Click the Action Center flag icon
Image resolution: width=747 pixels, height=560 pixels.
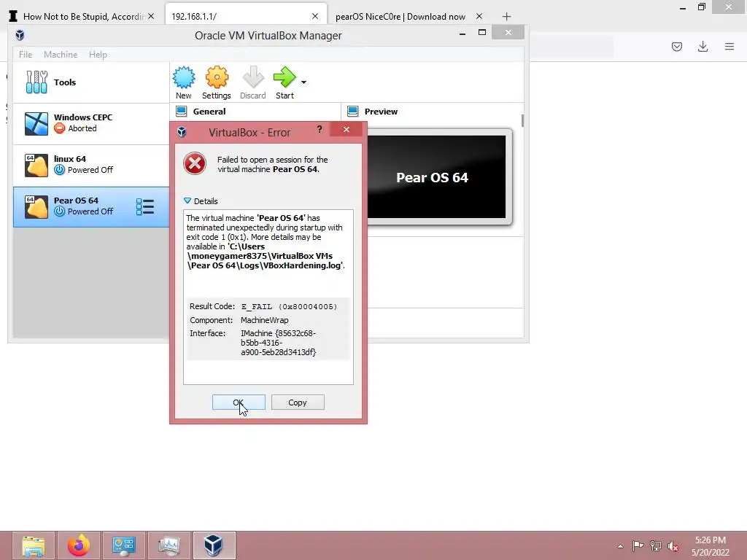(638, 545)
